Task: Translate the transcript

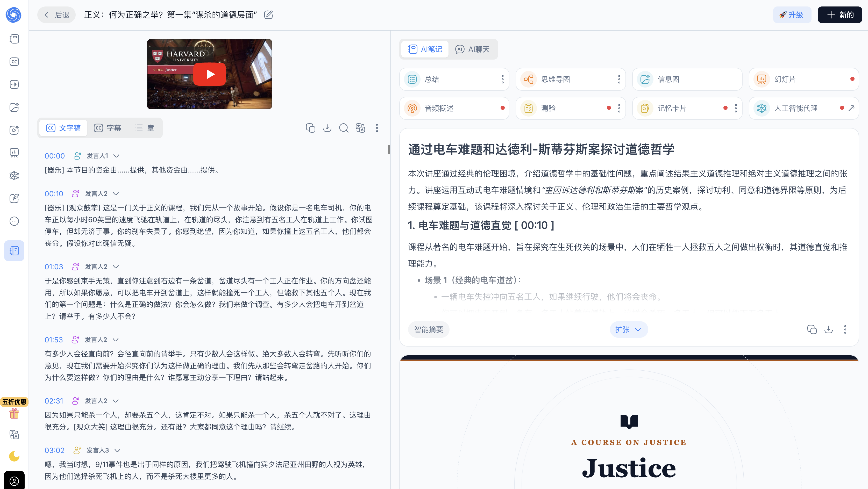Action: (360, 128)
